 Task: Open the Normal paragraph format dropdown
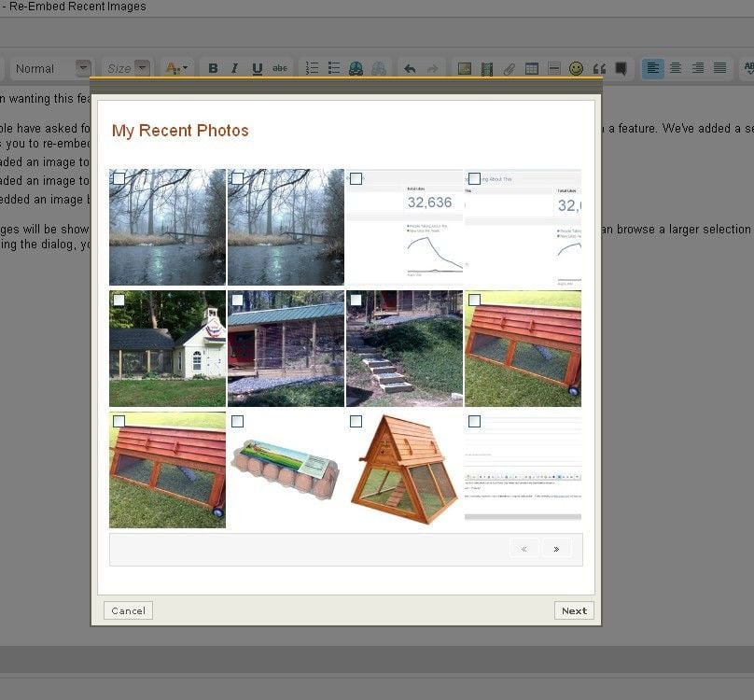point(83,68)
